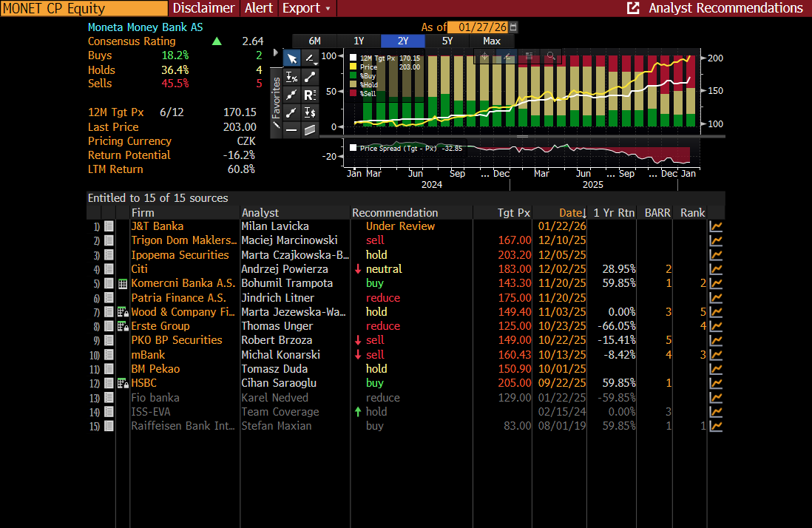Click the Rank column header
Image resolution: width=812 pixels, height=528 pixels.
click(692, 213)
